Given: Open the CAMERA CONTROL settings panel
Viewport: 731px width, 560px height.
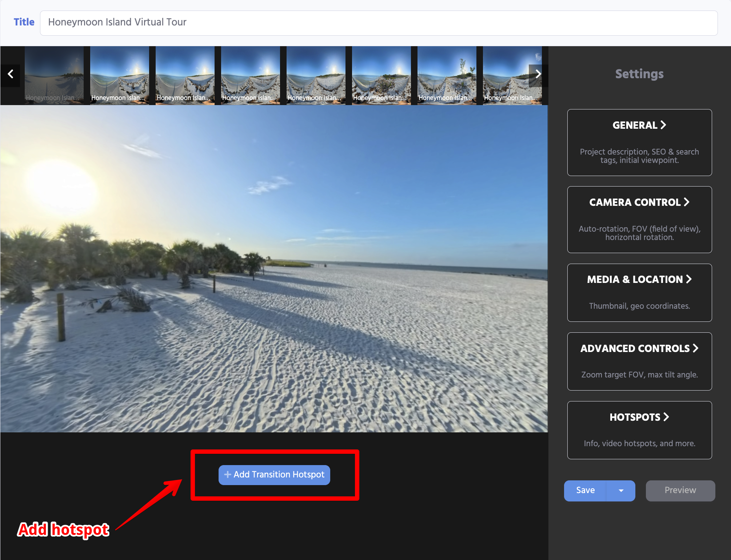Looking at the screenshot, I should (639, 219).
